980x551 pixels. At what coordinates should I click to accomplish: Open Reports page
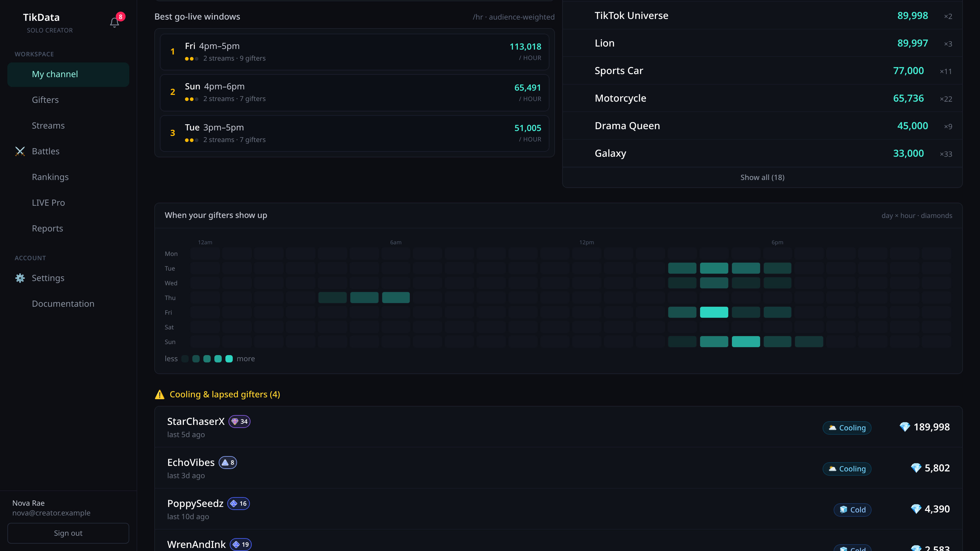tap(68, 229)
